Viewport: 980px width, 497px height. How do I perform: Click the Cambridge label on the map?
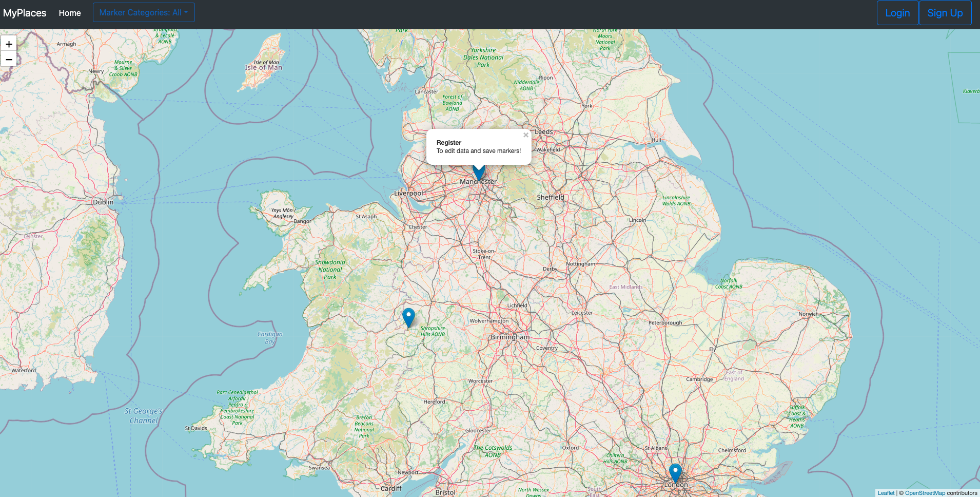tap(699, 379)
